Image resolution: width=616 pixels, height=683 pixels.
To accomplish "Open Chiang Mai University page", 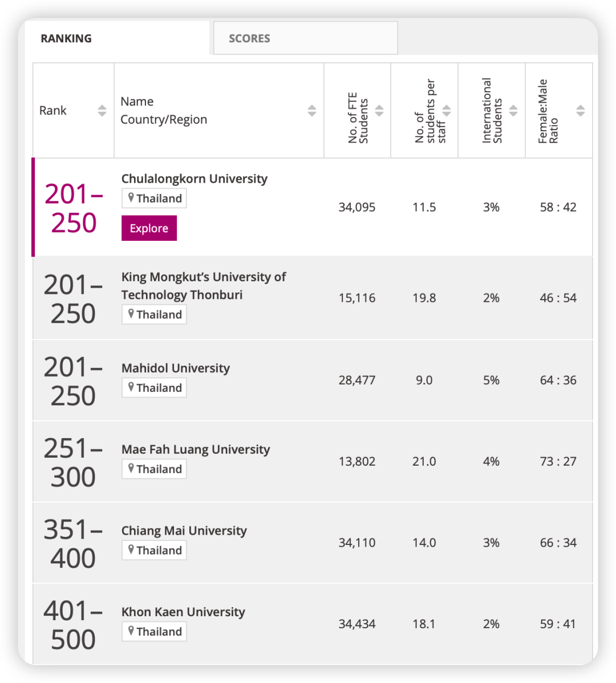I will tap(184, 531).
